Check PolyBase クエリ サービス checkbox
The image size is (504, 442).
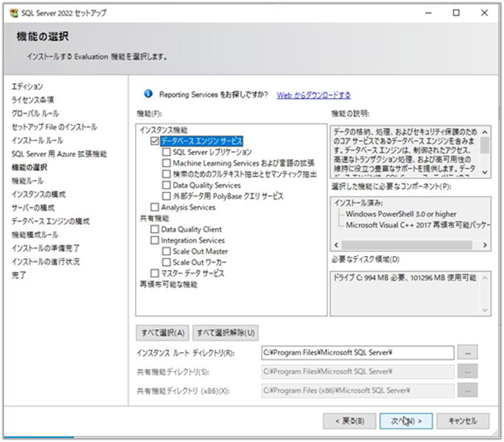pos(166,196)
